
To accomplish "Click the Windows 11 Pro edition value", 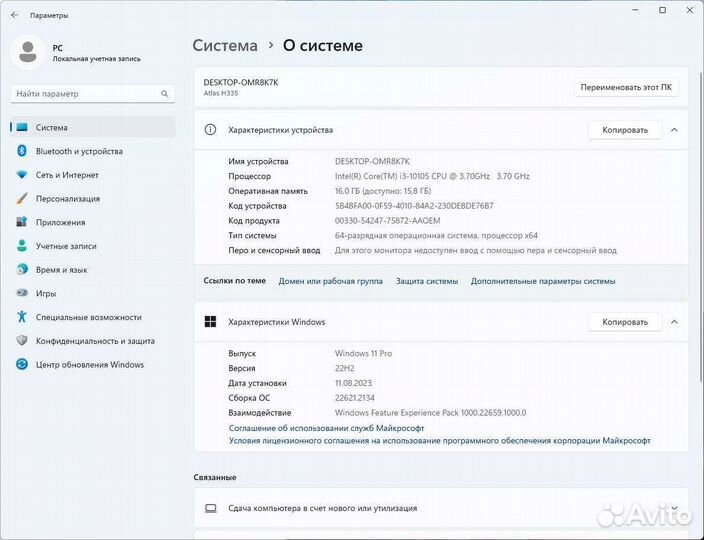I will pyautogui.click(x=363, y=353).
